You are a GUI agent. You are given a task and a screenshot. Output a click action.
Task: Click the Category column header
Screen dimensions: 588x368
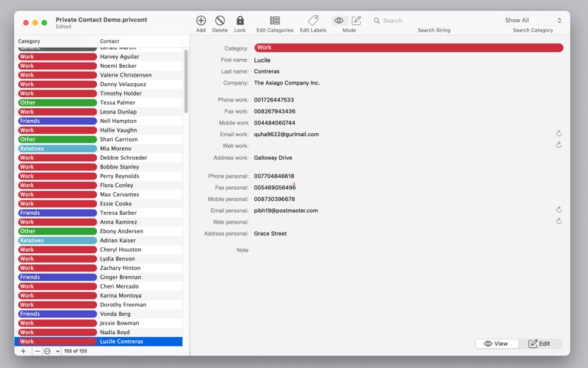coord(57,41)
